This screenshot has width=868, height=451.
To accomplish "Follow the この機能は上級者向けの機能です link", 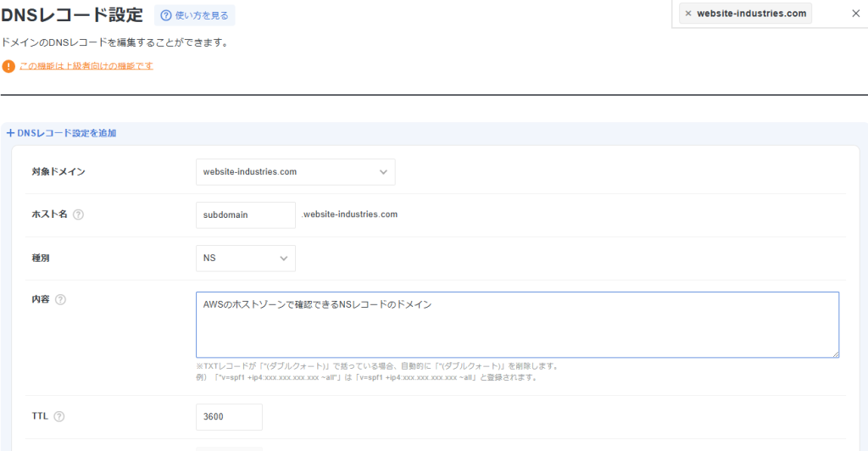I will click(x=86, y=65).
